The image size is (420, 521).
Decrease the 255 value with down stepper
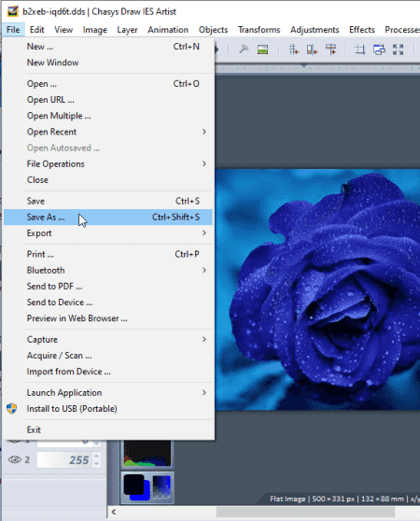click(x=97, y=463)
